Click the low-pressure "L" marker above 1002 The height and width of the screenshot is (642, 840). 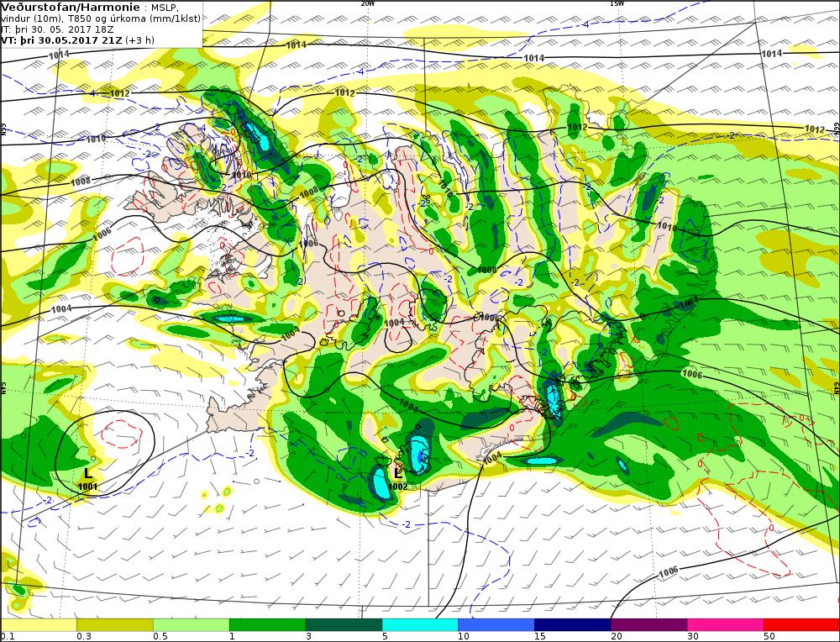(398, 472)
